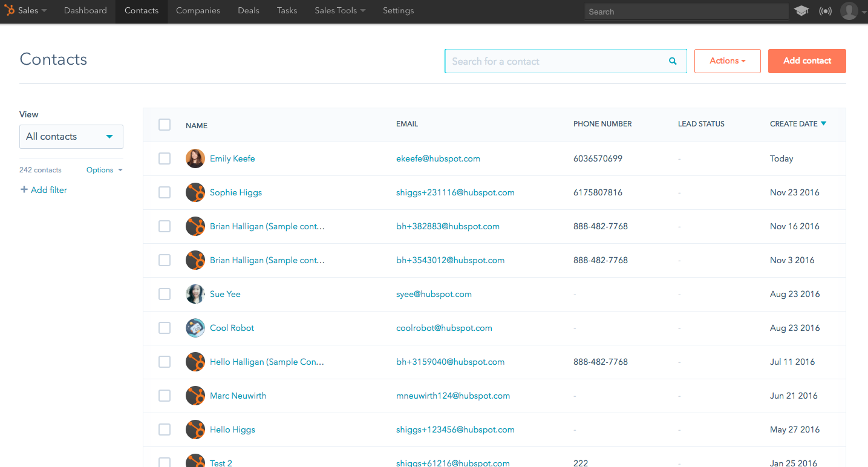Click email coolrobot@hubspot.com
This screenshot has height=467, width=868.
[x=444, y=328]
